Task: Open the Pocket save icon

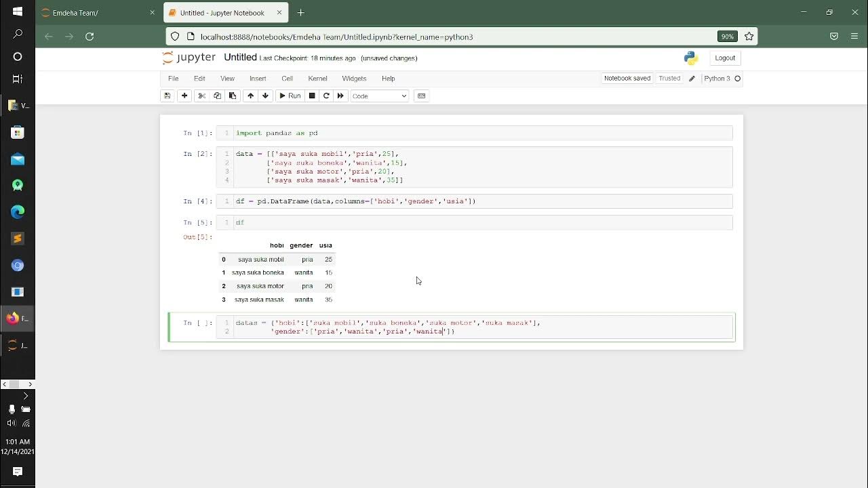Action: (x=834, y=37)
